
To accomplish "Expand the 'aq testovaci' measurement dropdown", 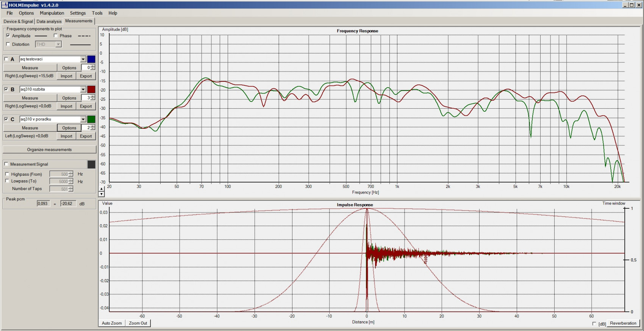I will (x=83, y=59).
